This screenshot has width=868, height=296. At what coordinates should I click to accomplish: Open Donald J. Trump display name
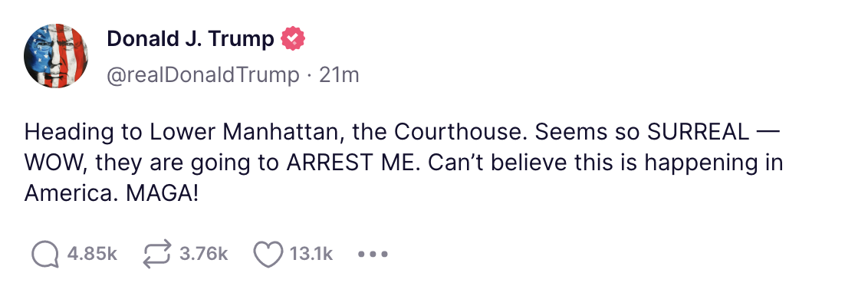[190, 39]
